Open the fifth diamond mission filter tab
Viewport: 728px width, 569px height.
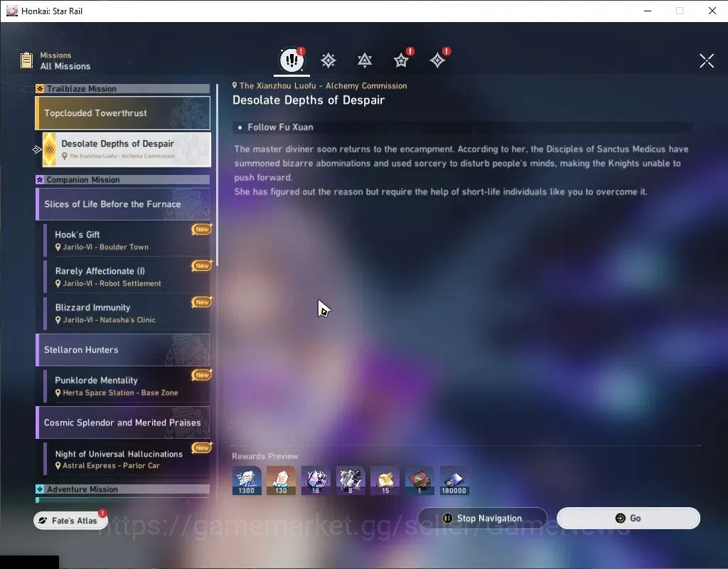(x=437, y=60)
